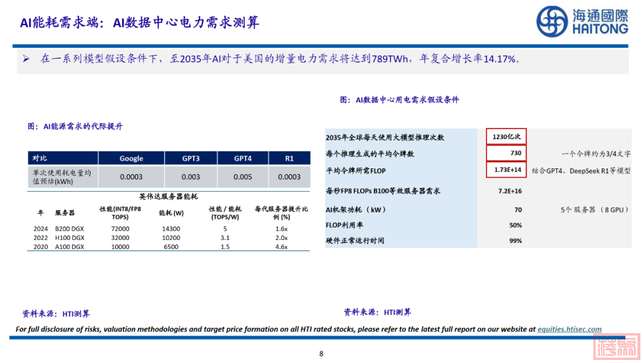Click the FLOP利用率 50% value
644x363 pixels.
[x=515, y=225]
